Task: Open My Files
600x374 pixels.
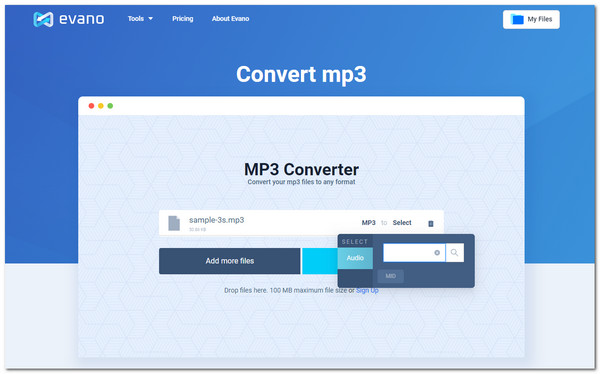Action: [x=531, y=19]
